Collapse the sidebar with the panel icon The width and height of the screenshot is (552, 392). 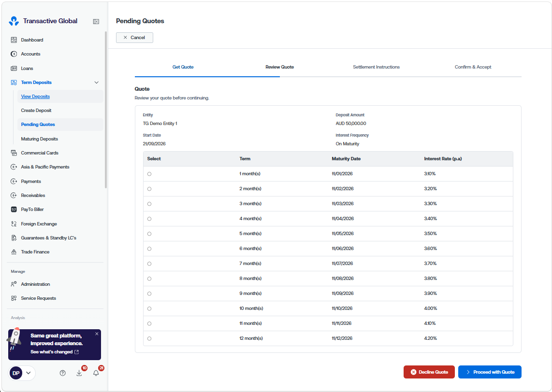click(x=96, y=21)
